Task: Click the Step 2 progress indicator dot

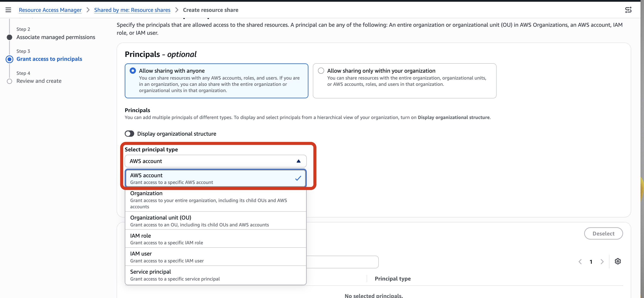Action: click(x=9, y=37)
